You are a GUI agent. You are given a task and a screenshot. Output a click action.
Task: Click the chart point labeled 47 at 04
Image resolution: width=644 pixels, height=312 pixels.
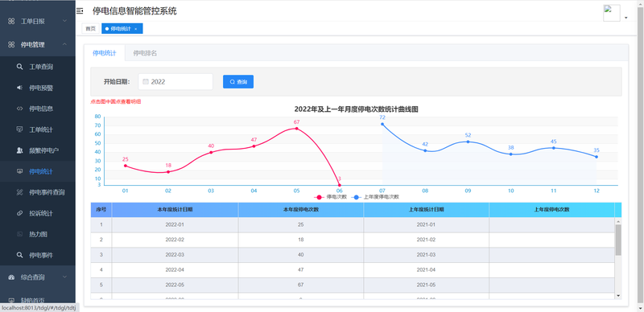coord(254,146)
